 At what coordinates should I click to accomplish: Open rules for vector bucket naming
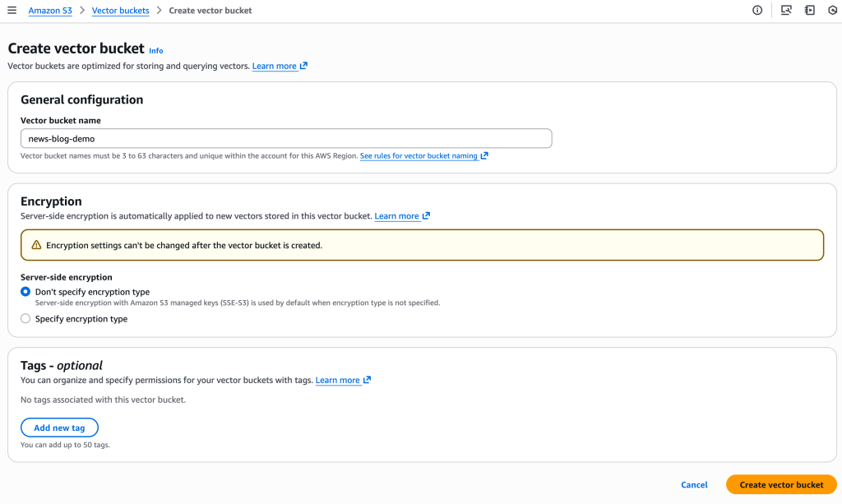pyautogui.click(x=420, y=156)
